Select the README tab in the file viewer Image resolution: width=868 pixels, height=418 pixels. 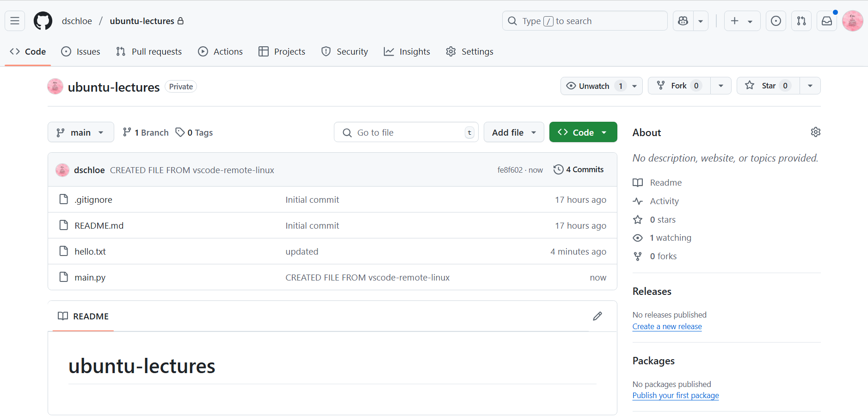[83, 316]
